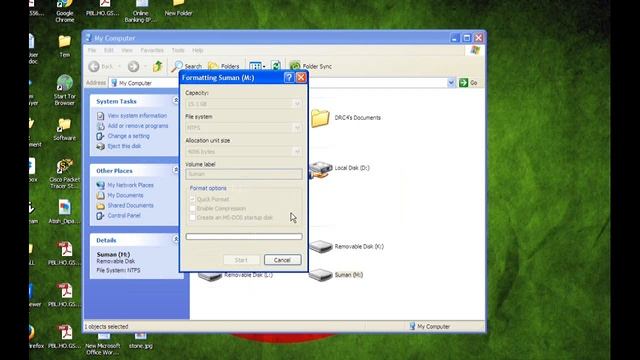
Task: Collapse the Details panel
Action: [176, 239]
